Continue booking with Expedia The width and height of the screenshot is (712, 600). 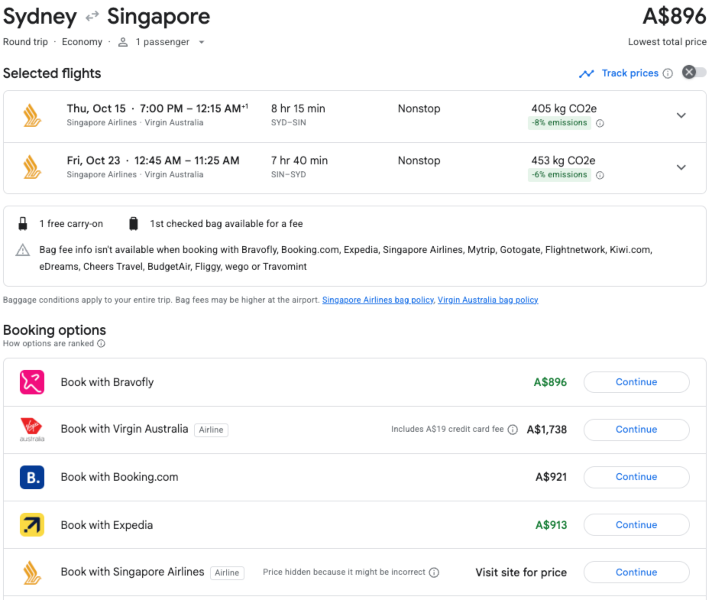pyautogui.click(x=636, y=525)
